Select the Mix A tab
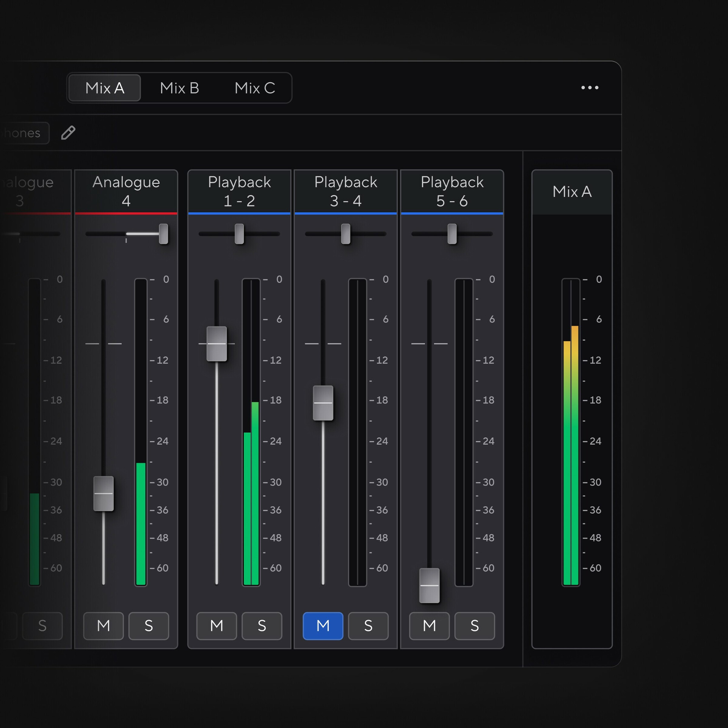728x728 pixels. [x=105, y=88]
